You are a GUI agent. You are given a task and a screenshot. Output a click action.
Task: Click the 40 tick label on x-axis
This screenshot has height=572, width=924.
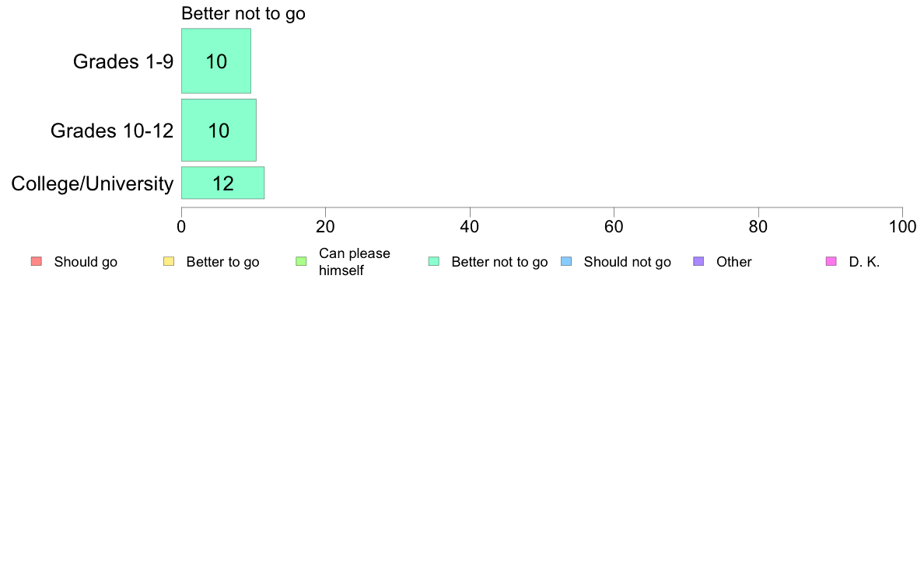[470, 227]
